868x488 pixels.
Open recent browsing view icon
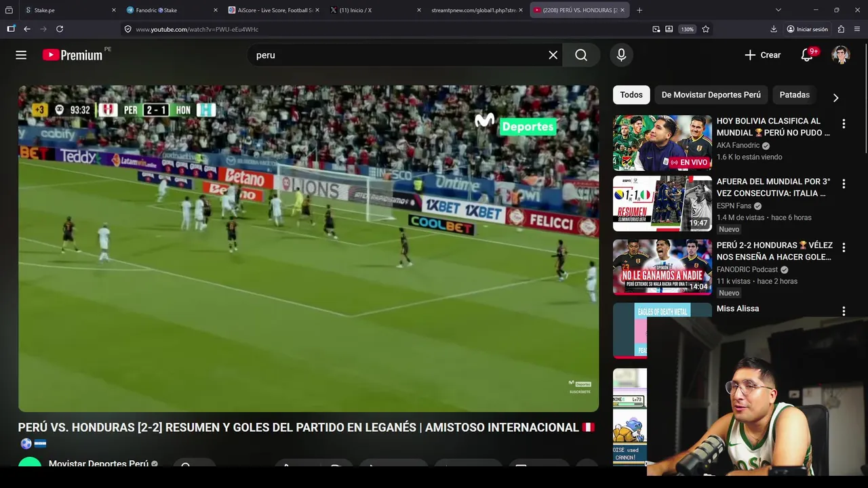(9, 10)
